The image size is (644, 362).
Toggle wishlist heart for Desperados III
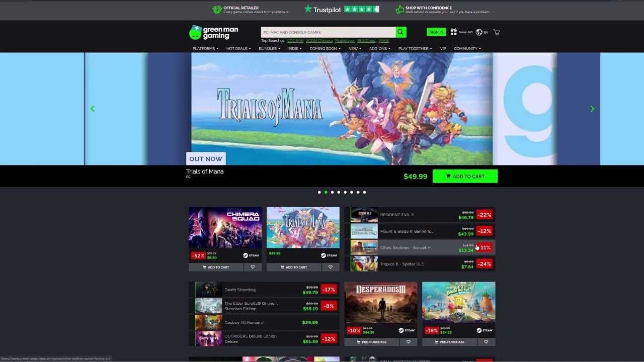tap(408, 342)
